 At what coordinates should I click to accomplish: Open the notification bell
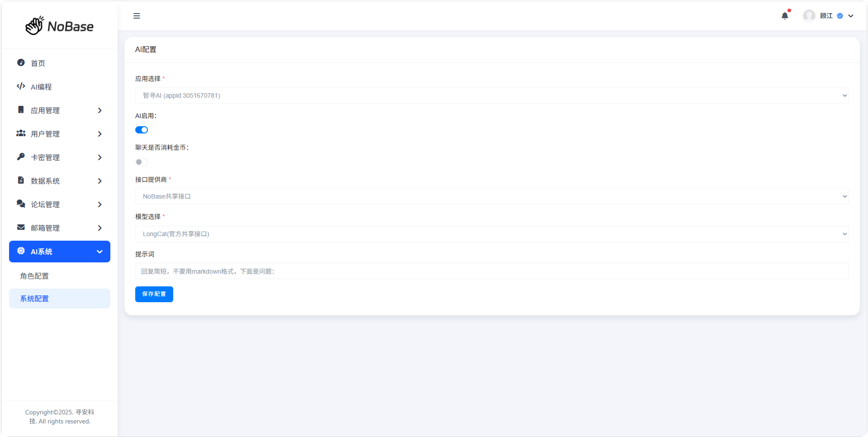[785, 16]
